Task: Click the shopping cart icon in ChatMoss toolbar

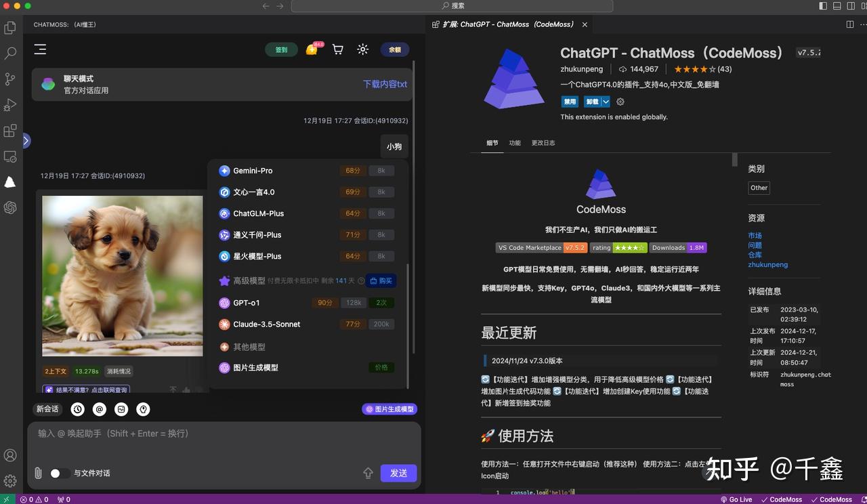Action: 337,49
